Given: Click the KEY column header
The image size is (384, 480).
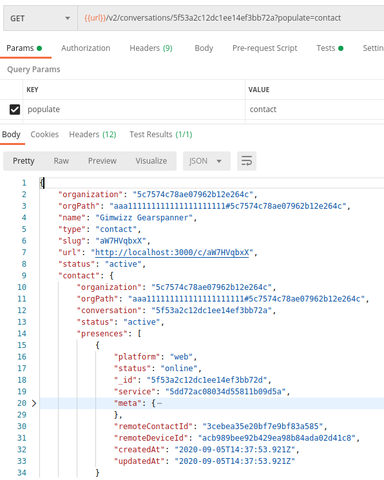Looking at the screenshot, I should pos(32,90).
